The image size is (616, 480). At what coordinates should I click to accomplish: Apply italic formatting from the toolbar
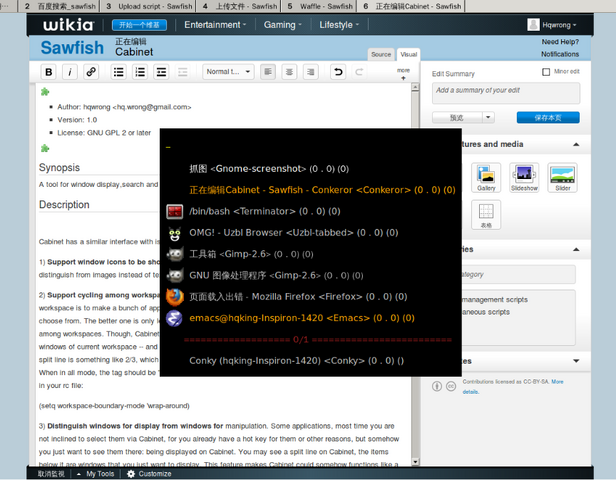tap(70, 72)
